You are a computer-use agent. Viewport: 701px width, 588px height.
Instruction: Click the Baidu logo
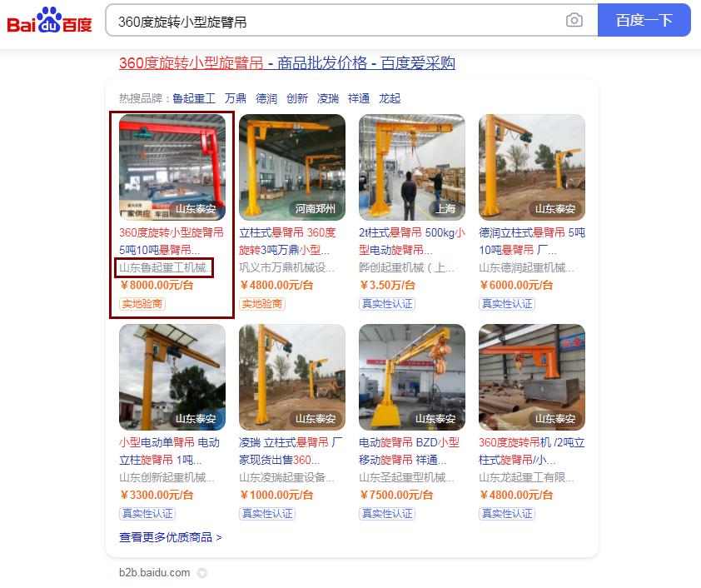tap(49, 21)
